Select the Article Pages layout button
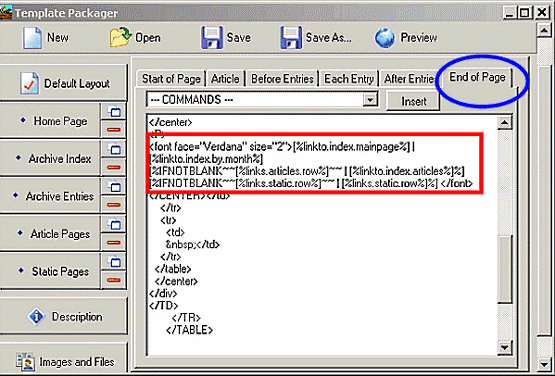 50,234
